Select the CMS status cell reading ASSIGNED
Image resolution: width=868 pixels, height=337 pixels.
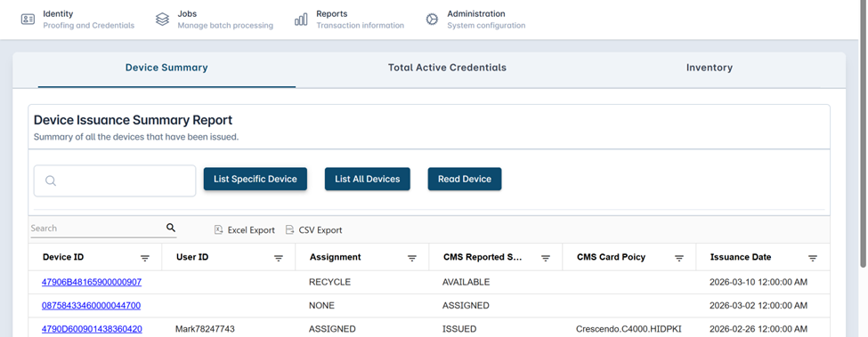(x=466, y=306)
